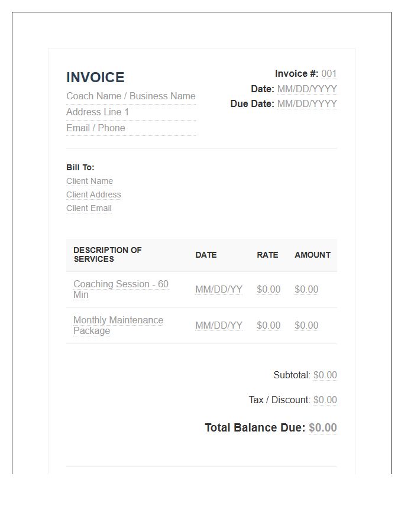
Task: Edit the Client Name field
Action: [89, 181]
